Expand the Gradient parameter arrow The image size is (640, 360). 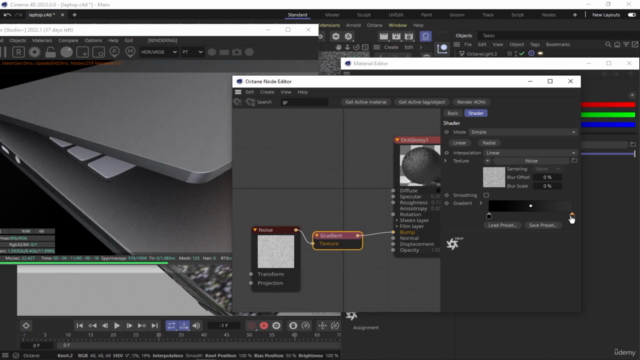(481, 203)
